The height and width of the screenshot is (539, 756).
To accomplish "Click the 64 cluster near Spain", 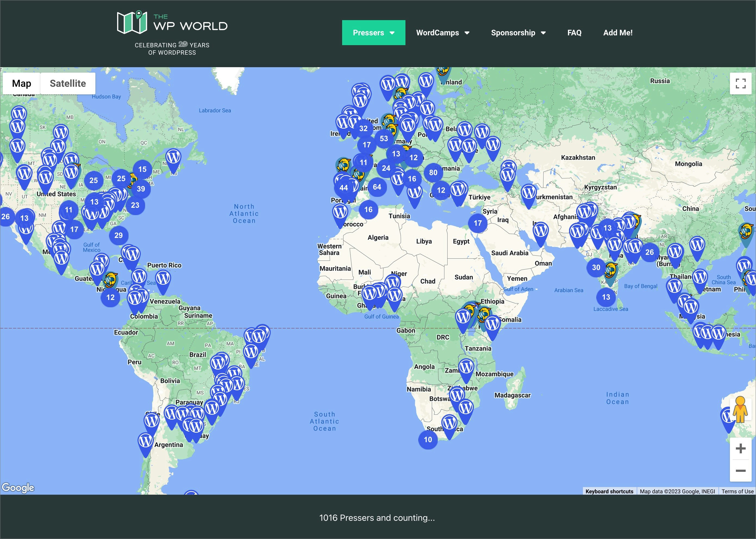I will pos(377,187).
